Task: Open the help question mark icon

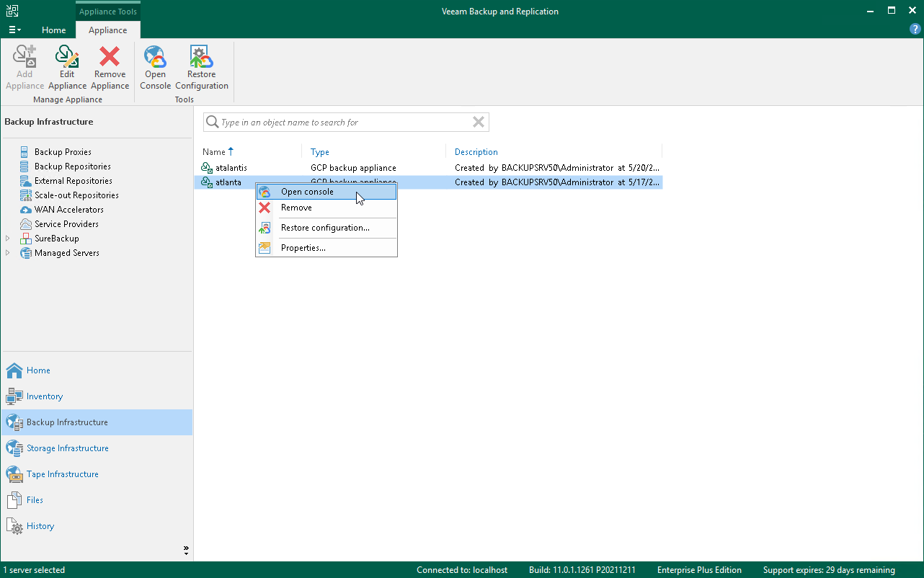Action: (x=915, y=30)
